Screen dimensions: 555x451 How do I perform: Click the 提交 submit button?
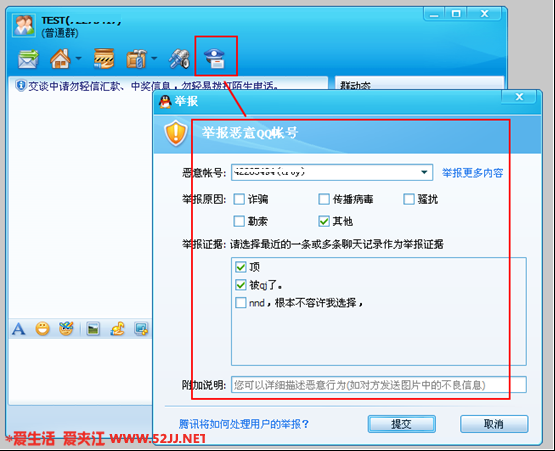401,424
